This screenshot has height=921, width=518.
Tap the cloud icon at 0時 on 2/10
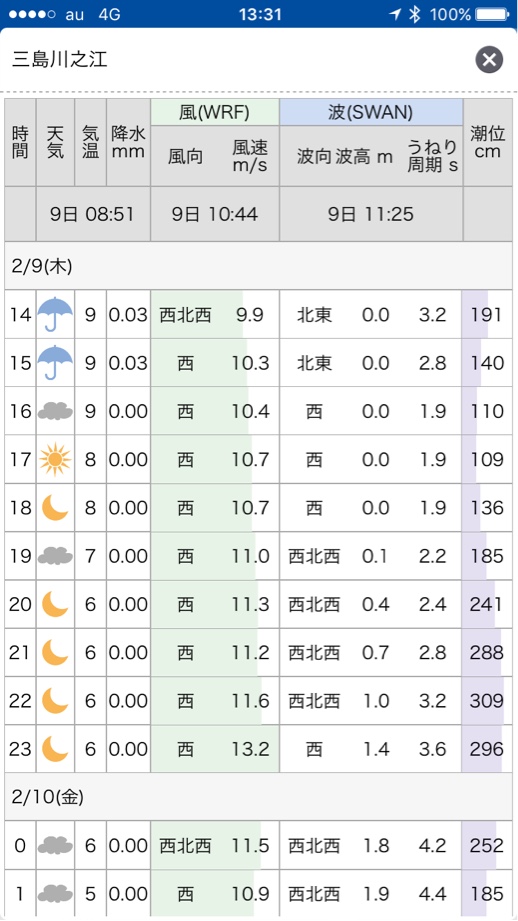(x=55, y=845)
